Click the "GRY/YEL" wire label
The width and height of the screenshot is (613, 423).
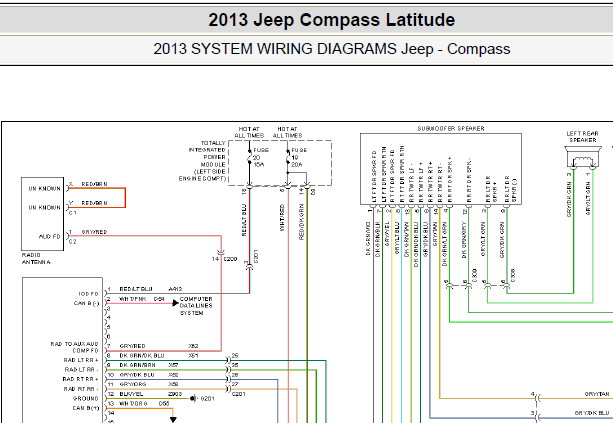[387, 234]
